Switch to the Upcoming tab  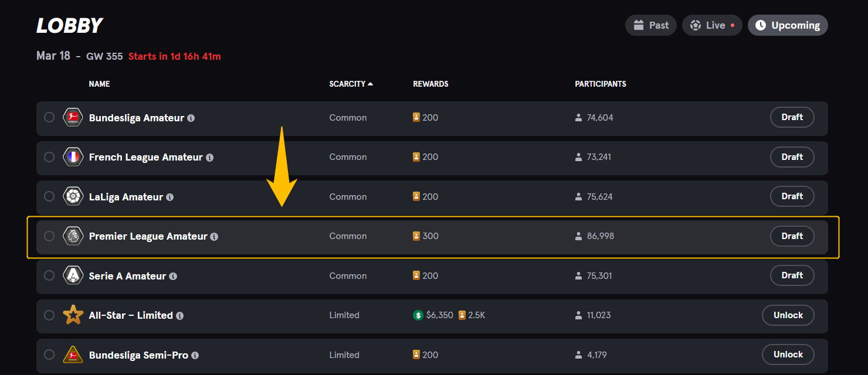pyautogui.click(x=788, y=25)
